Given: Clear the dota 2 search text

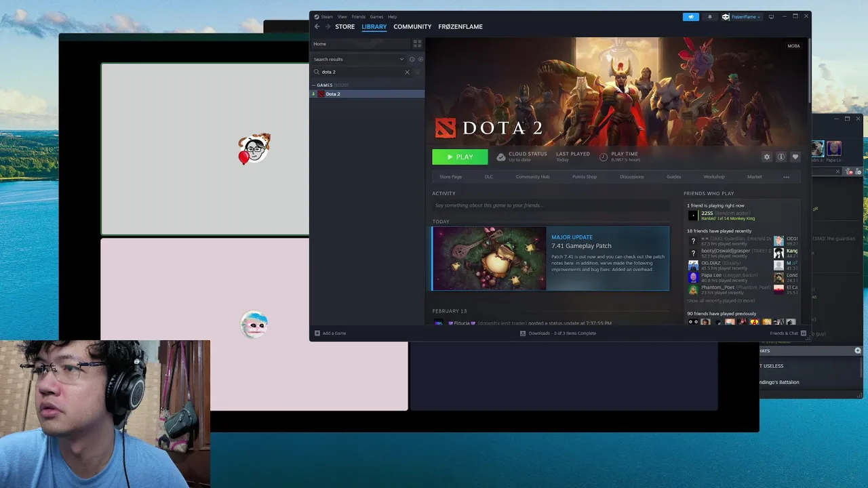Looking at the screenshot, I should pos(407,72).
